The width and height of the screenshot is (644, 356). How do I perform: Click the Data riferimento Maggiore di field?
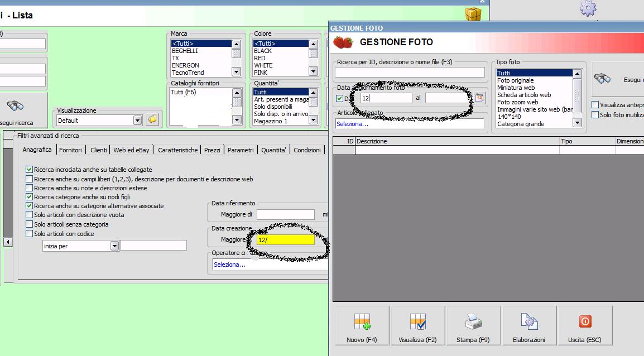tap(285, 214)
